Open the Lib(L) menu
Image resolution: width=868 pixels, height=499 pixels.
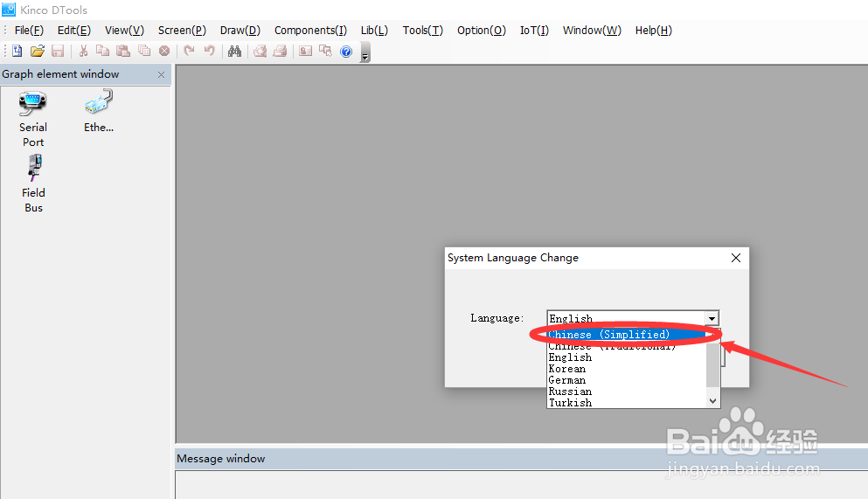[374, 31]
